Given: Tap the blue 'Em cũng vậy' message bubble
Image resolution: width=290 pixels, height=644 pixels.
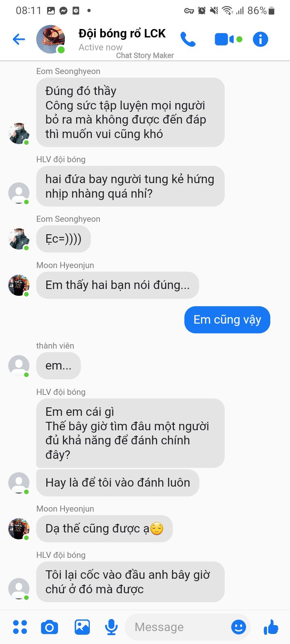Looking at the screenshot, I should pyautogui.click(x=227, y=320).
